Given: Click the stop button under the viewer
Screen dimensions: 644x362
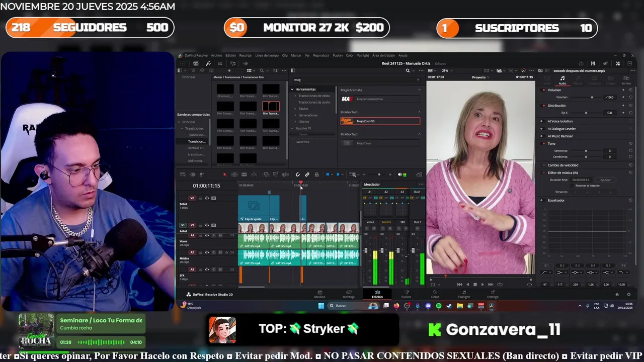Looking at the screenshot, I should (x=475, y=284).
